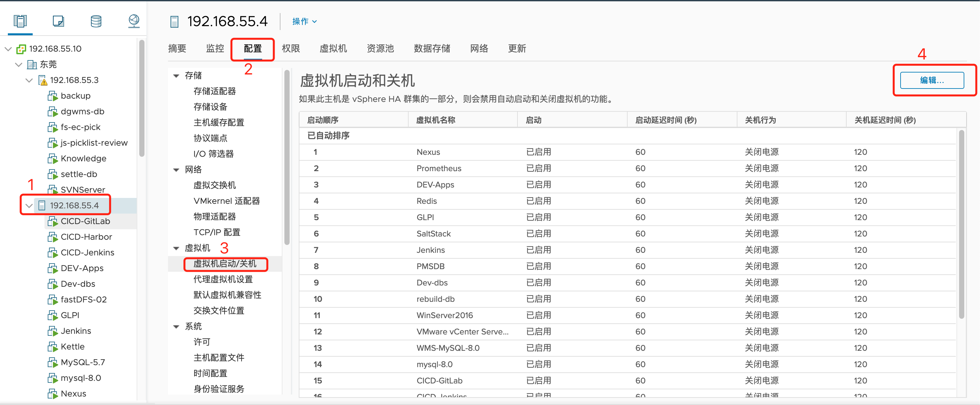Collapse the 192.168.55.10 vCenter node
This screenshot has height=405, width=980.
tap(8, 49)
